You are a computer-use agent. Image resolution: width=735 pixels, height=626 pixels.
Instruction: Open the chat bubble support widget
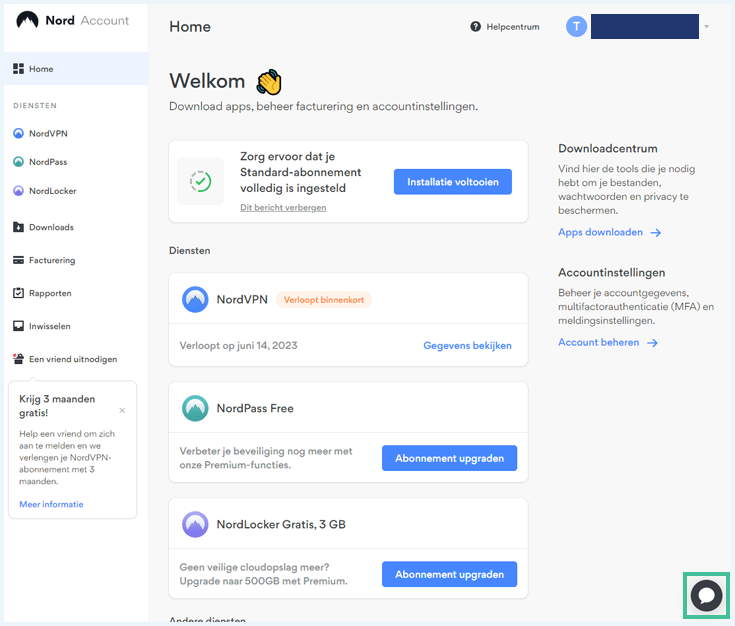[x=706, y=596]
